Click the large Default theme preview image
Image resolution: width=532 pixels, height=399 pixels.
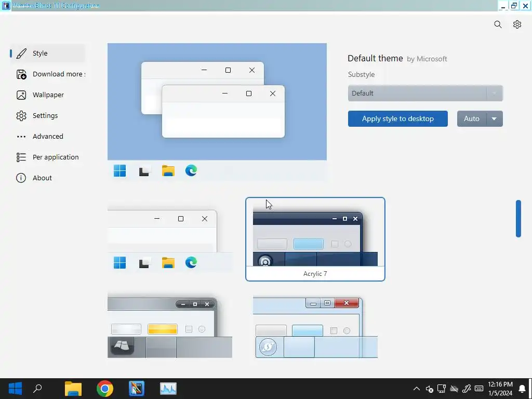217,112
